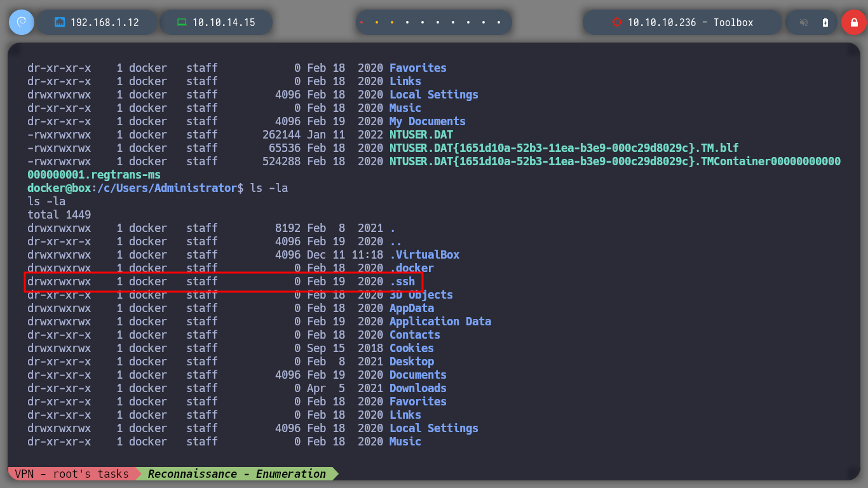Switch to VPN - root's tasks tab

point(72,473)
